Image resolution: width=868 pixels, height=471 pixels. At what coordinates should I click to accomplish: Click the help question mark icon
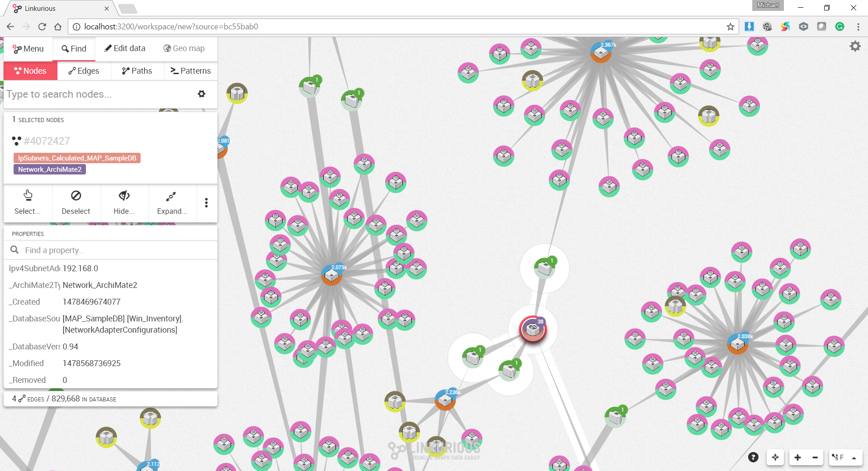[753, 457]
